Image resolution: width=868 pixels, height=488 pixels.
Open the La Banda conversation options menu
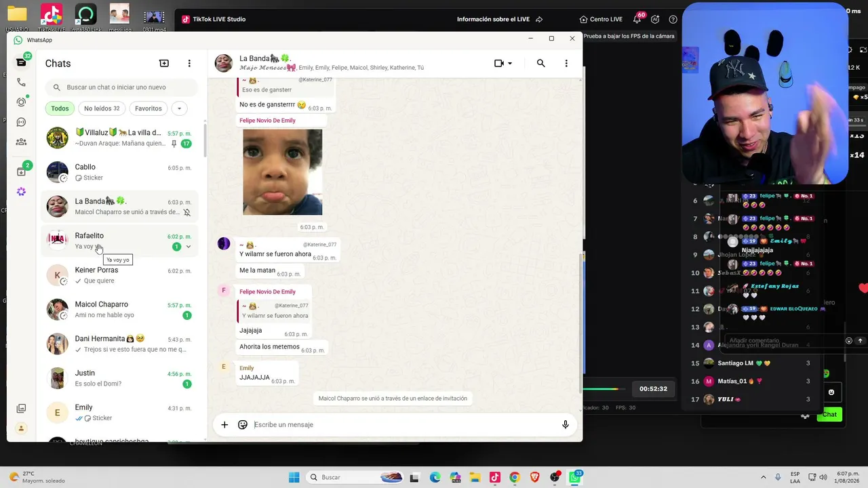pyautogui.click(x=566, y=63)
